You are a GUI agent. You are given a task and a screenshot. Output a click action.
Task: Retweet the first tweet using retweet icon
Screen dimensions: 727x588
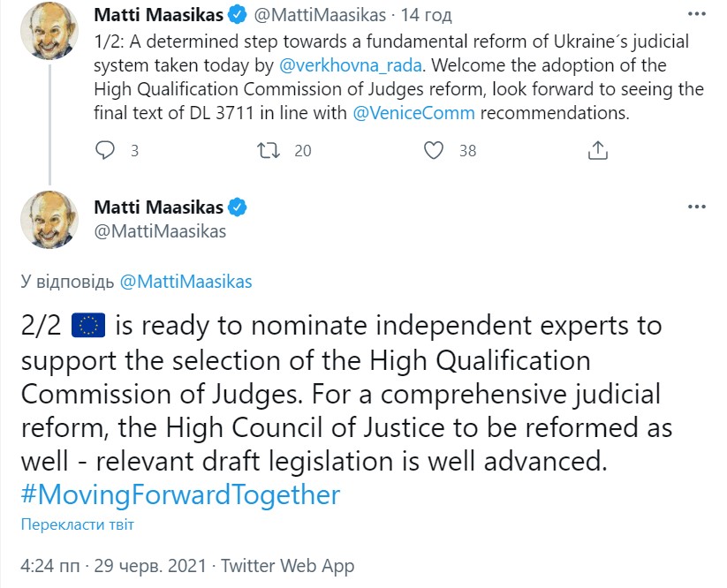[269, 150]
